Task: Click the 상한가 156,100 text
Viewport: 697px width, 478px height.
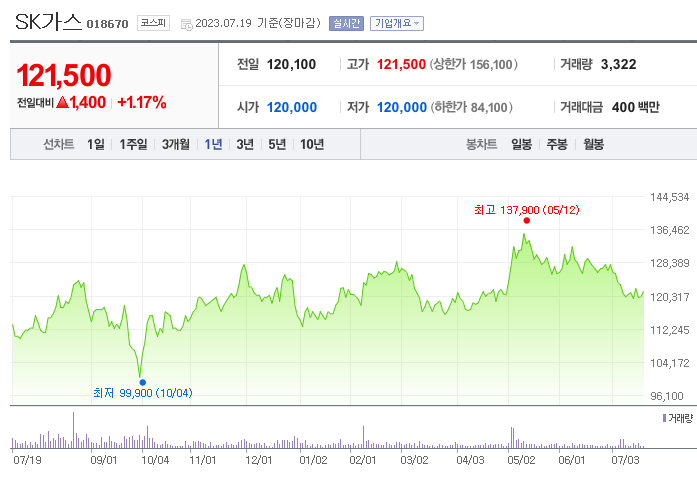Action: (x=473, y=64)
